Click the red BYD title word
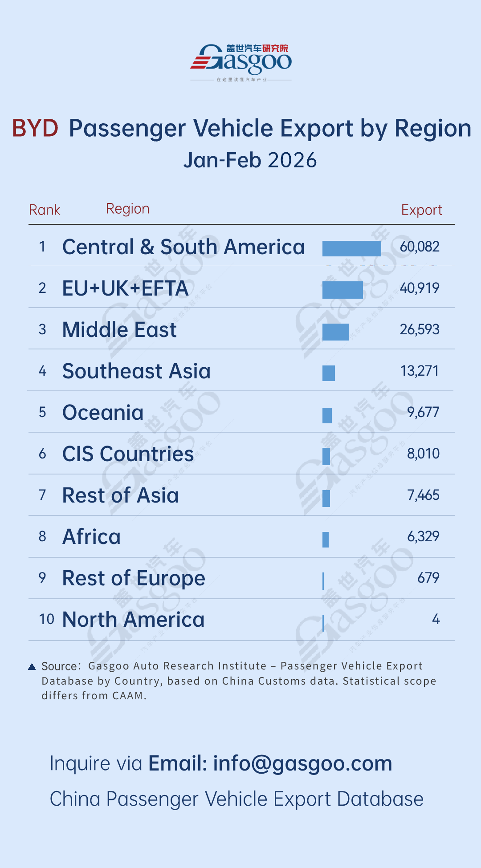This screenshot has width=481, height=868. click(x=35, y=128)
